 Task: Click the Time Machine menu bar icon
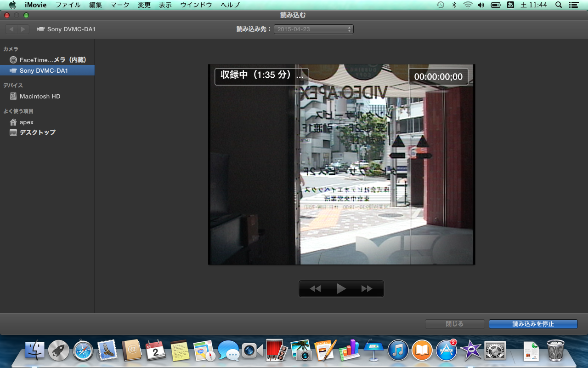pos(440,5)
